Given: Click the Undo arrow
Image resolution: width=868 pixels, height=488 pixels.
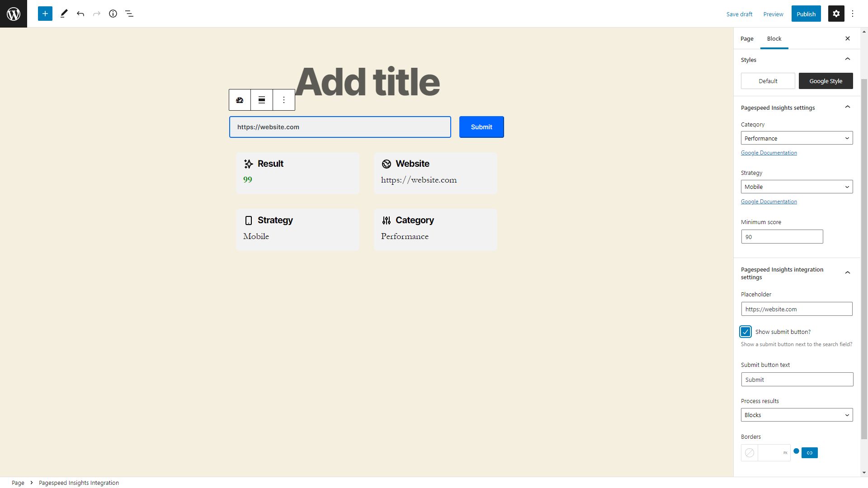Looking at the screenshot, I should [80, 14].
